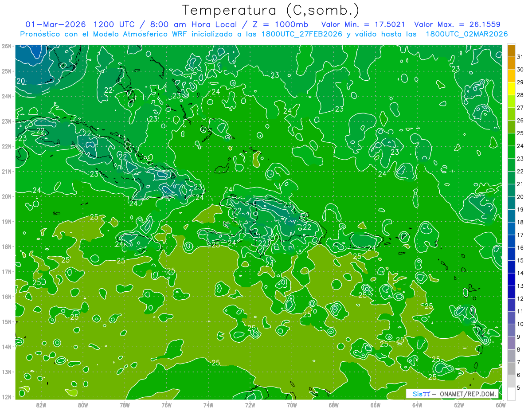Click the '14N' latitude axis label
532x411 pixels.
point(7,347)
